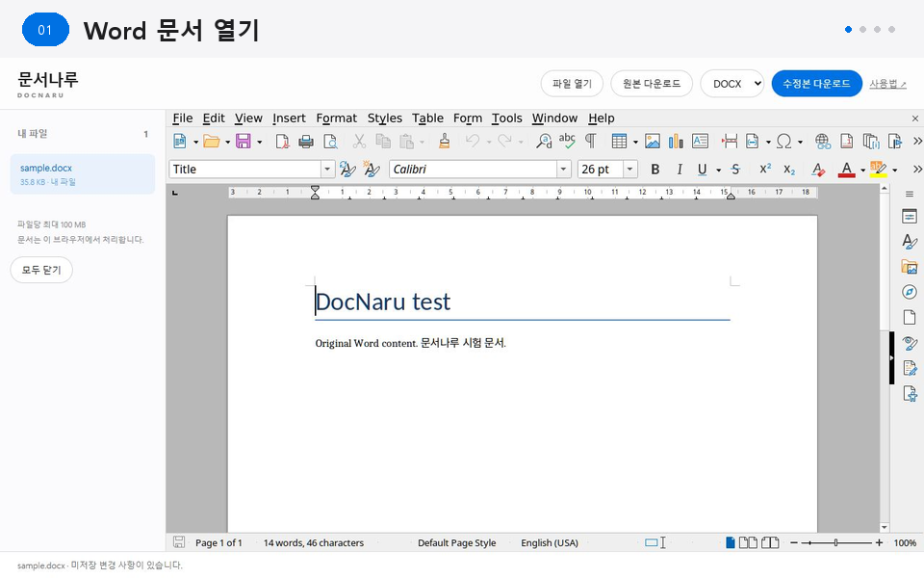Click the 원본 다운로드 button
Screen dimensions: 924x578
point(652,84)
